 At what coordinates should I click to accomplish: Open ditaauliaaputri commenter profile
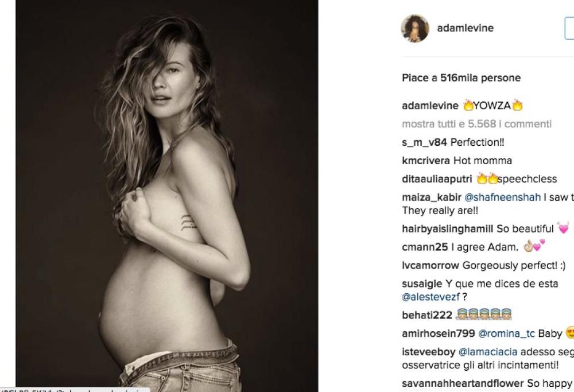click(437, 179)
